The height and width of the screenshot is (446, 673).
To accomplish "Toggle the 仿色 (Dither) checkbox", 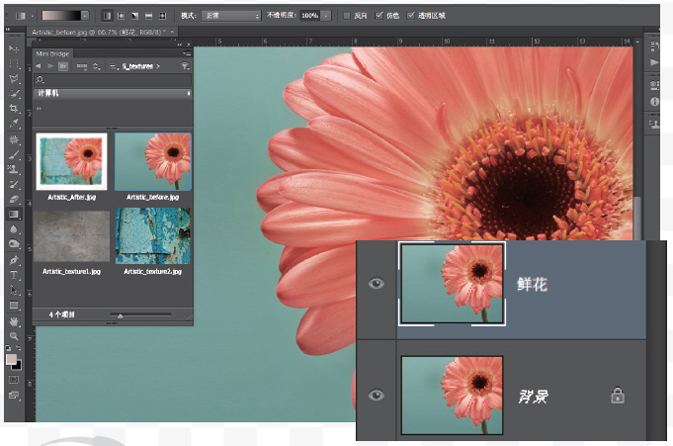I will click(x=379, y=16).
